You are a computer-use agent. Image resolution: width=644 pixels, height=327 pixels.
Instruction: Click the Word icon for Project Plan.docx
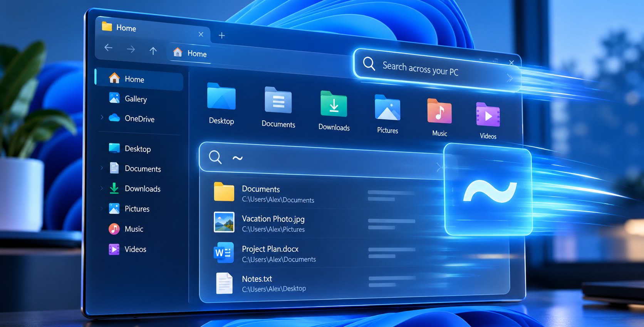click(224, 253)
